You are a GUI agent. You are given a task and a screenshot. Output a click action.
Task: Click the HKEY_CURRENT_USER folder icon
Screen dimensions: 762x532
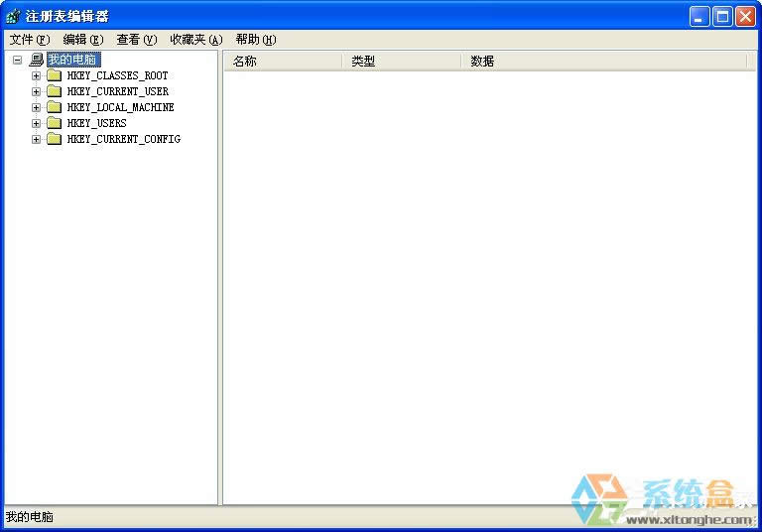click(x=54, y=91)
